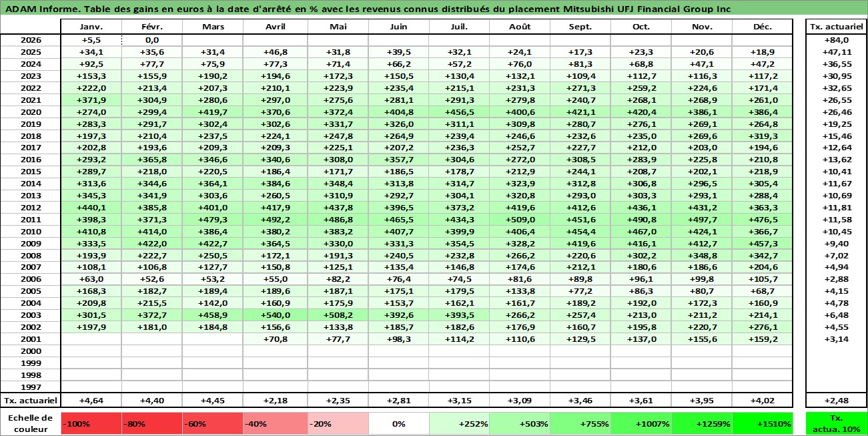This screenshot has width=868, height=436.
Task: Select the +1510% bright green swatch
Action: (x=763, y=423)
